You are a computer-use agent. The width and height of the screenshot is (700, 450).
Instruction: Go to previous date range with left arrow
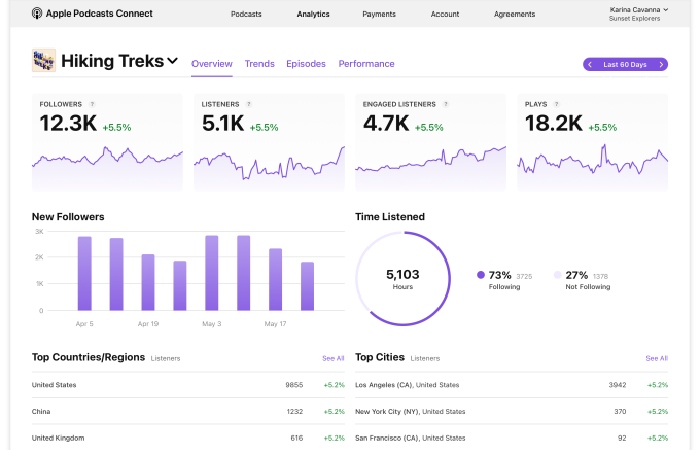click(x=590, y=64)
